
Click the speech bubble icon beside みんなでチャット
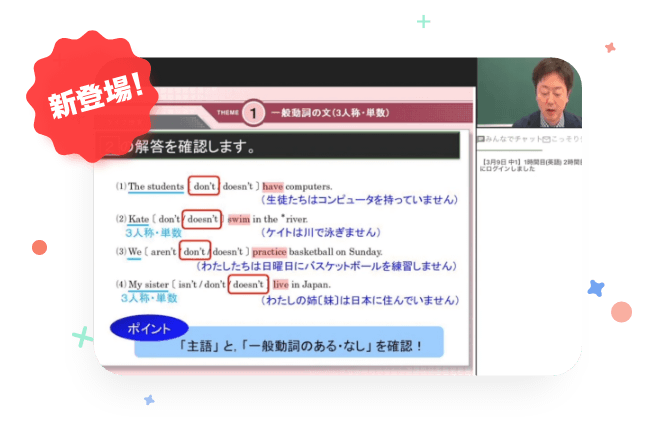[x=481, y=139]
